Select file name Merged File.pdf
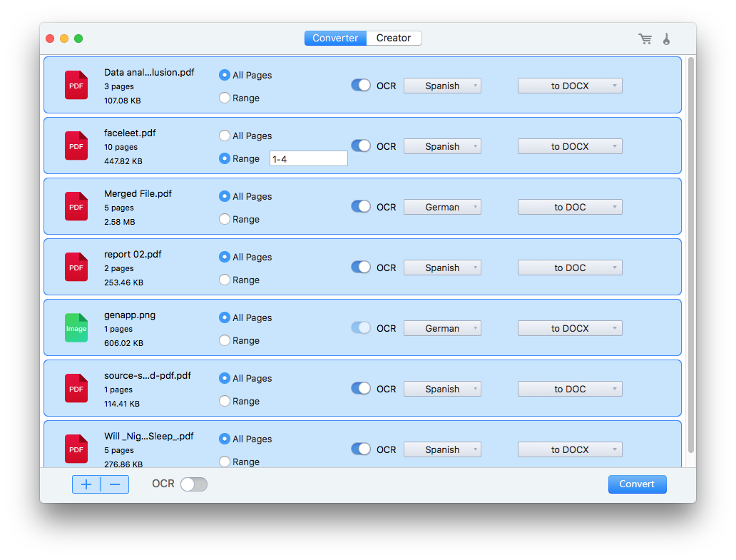 (138, 193)
